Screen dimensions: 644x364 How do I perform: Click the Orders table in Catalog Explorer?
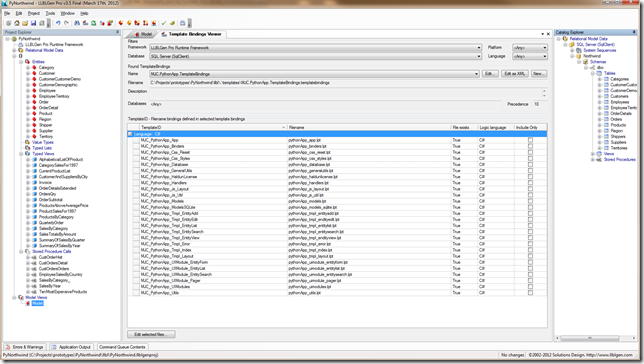click(x=616, y=119)
